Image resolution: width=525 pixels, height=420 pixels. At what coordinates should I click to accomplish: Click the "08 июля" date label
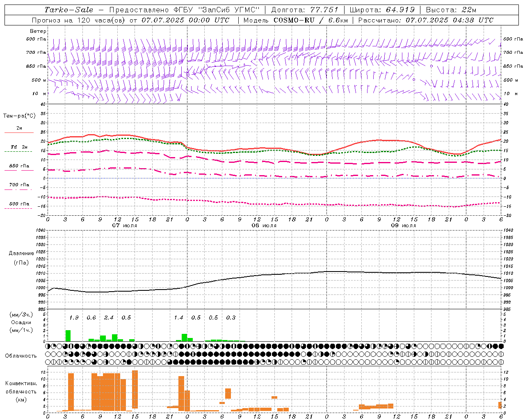tap(264, 226)
